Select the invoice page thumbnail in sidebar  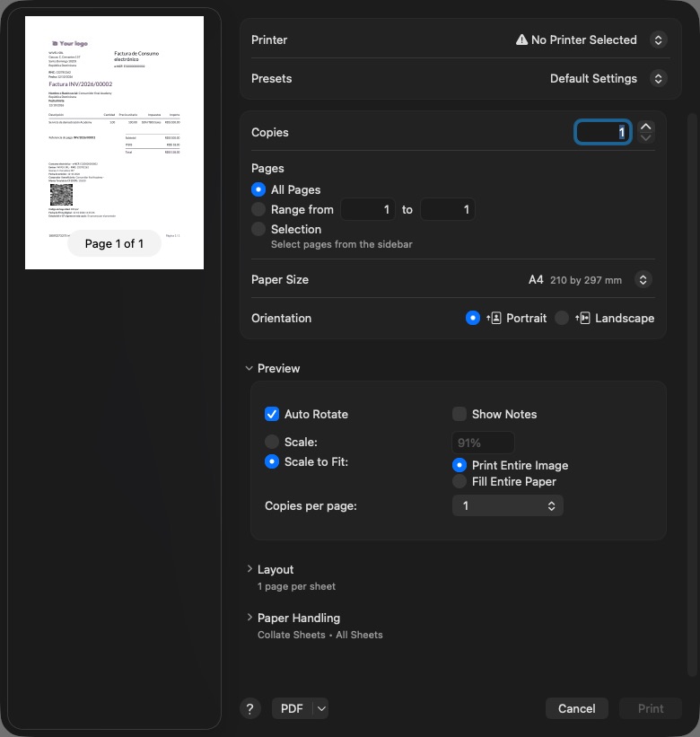pyautogui.click(x=114, y=143)
